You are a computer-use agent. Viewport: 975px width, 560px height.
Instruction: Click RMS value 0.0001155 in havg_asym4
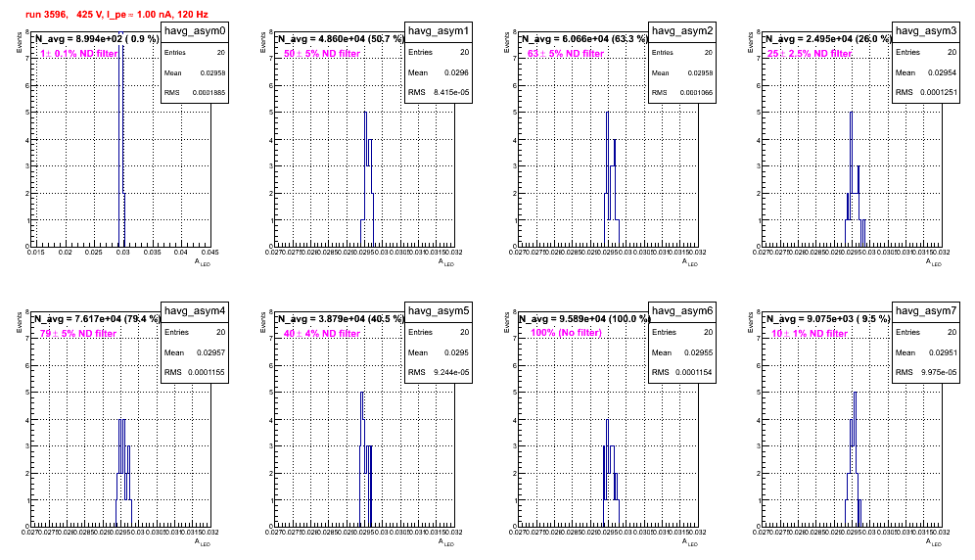209,372
